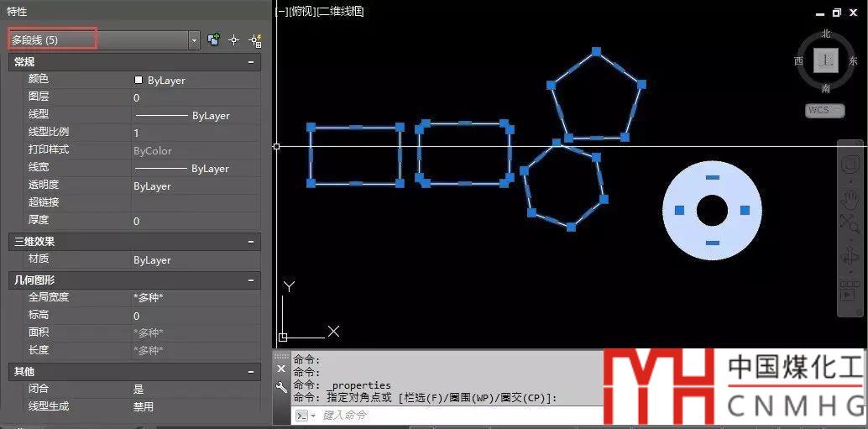The width and height of the screenshot is (868, 429).
Task: Open Quick Select icon in properties panel
Action: point(255,39)
